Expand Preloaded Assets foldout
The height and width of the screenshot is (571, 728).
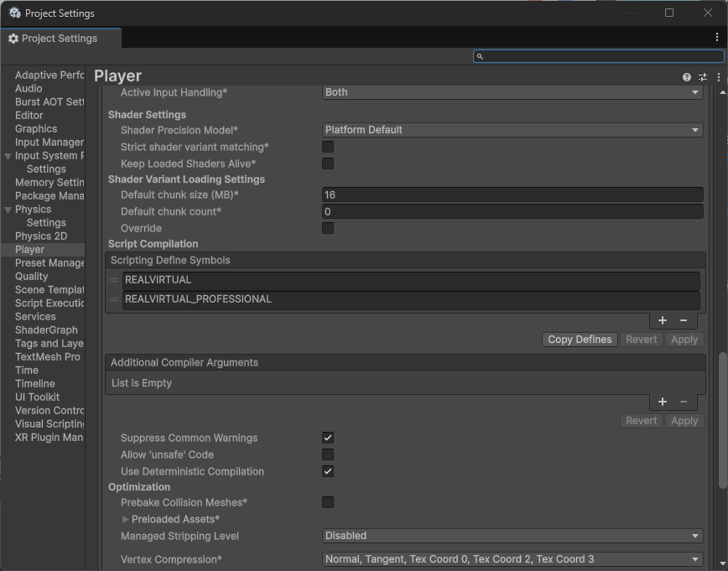pyautogui.click(x=125, y=519)
